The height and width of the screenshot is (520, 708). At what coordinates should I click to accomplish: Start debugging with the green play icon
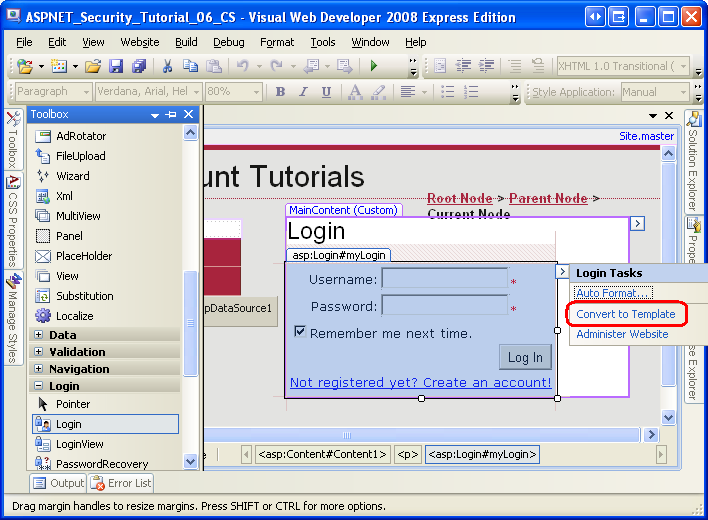pyautogui.click(x=373, y=66)
